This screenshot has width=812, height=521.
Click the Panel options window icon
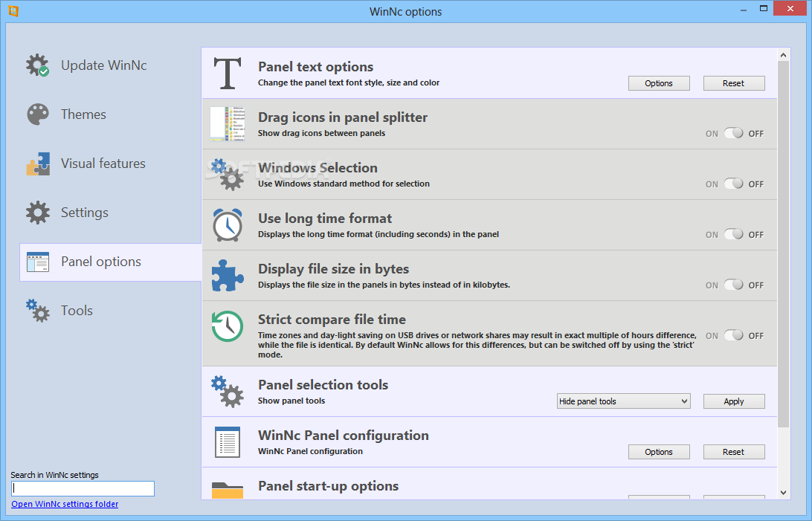38,262
